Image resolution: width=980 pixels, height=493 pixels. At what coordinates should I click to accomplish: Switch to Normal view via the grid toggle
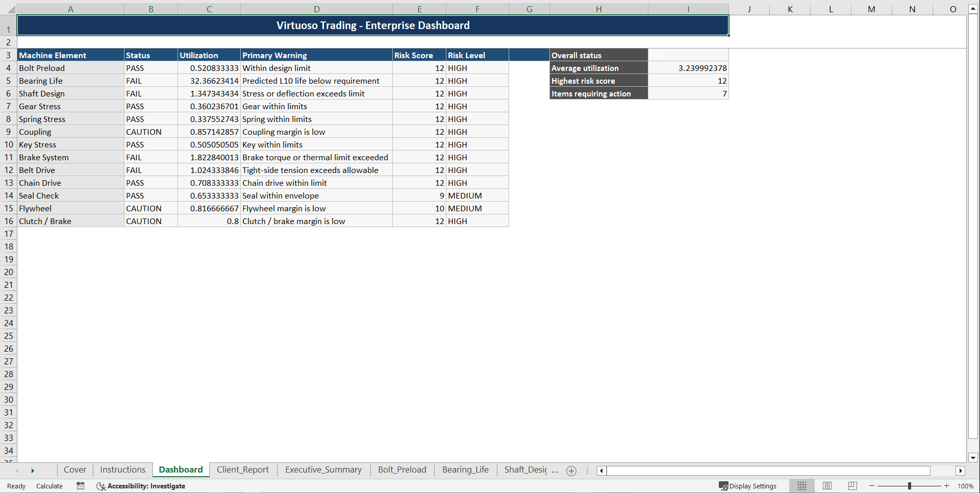801,485
